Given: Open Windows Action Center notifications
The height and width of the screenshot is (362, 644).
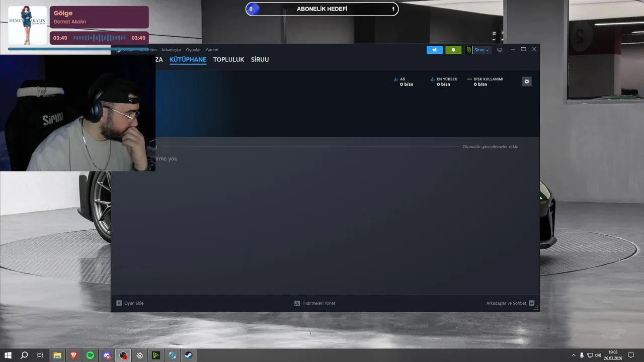Looking at the screenshot, I should pyautogui.click(x=631, y=355).
